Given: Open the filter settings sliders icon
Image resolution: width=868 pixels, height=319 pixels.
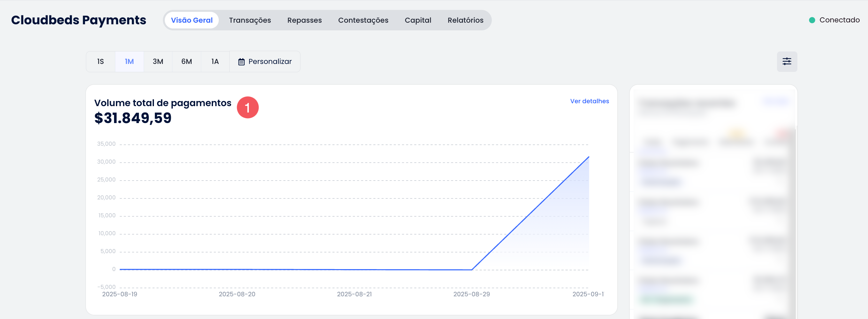Looking at the screenshot, I should [x=787, y=61].
